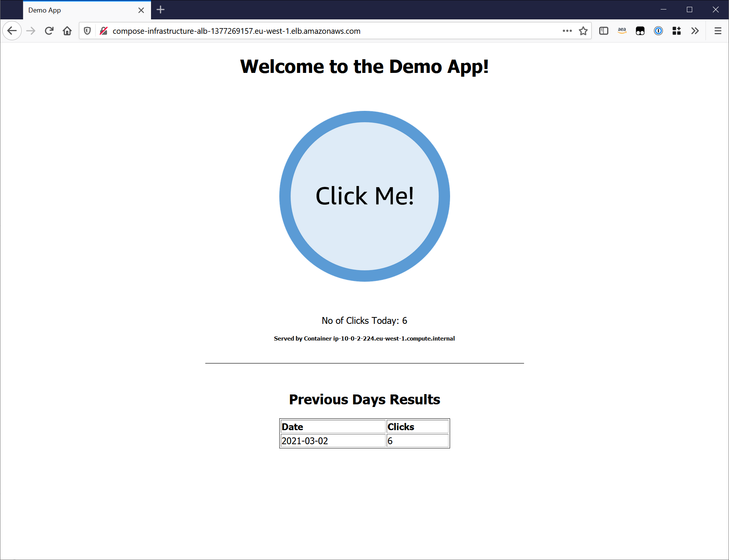Show sidebars from the toolbar
Viewport: 729px width, 560px height.
pos(603,31)
